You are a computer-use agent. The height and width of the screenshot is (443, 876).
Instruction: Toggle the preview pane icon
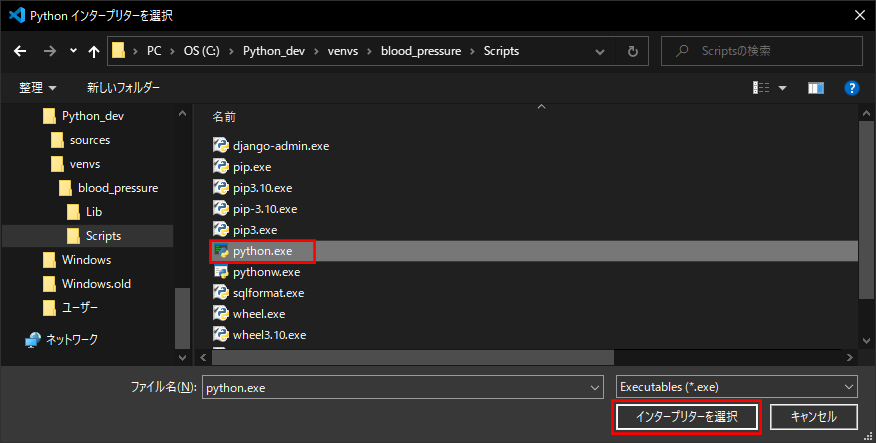(x=816, y=88)
